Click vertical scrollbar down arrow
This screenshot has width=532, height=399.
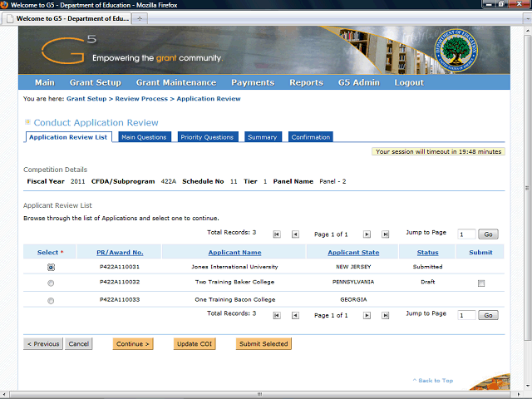click(527, 386)
